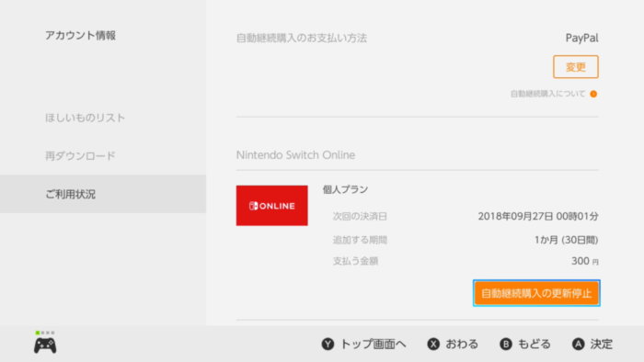Image resolution: width=644 pixels, height=362 pixels.
Task: Click 追加する期間 label
Action: pyautogui.click(x=360, y=240)
